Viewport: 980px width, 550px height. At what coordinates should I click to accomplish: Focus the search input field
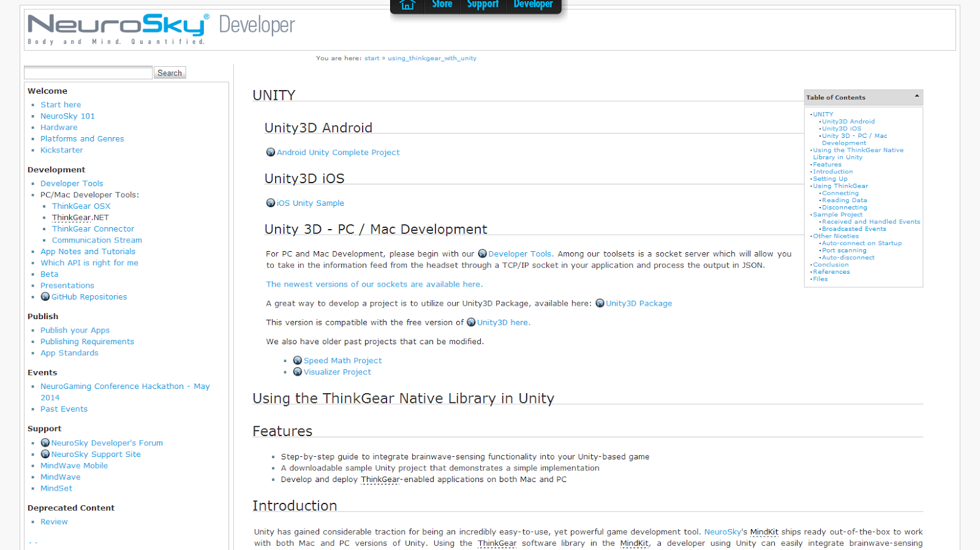[x=88, y=73]
